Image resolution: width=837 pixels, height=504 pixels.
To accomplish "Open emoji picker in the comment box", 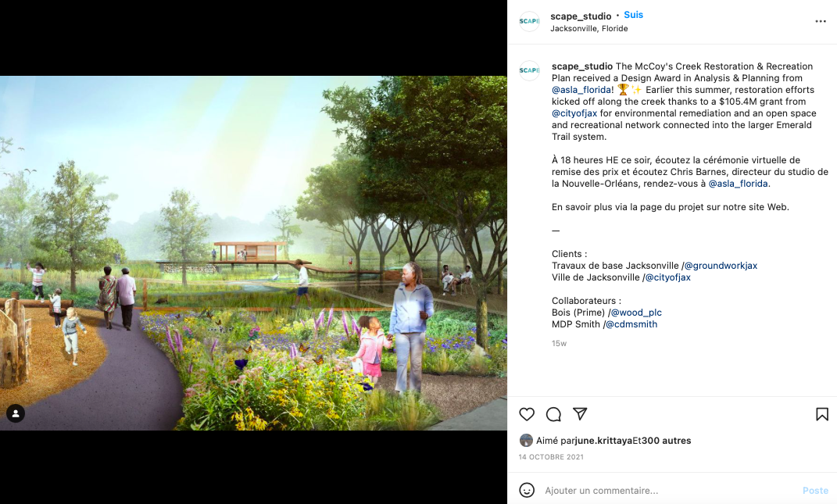I will click(527, 490).
